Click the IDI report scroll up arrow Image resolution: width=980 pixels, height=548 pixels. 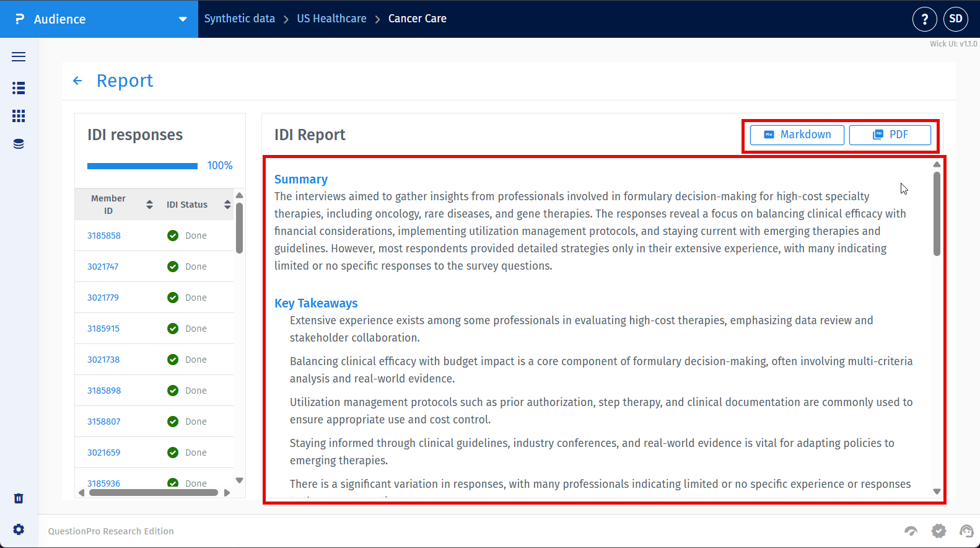937,164
